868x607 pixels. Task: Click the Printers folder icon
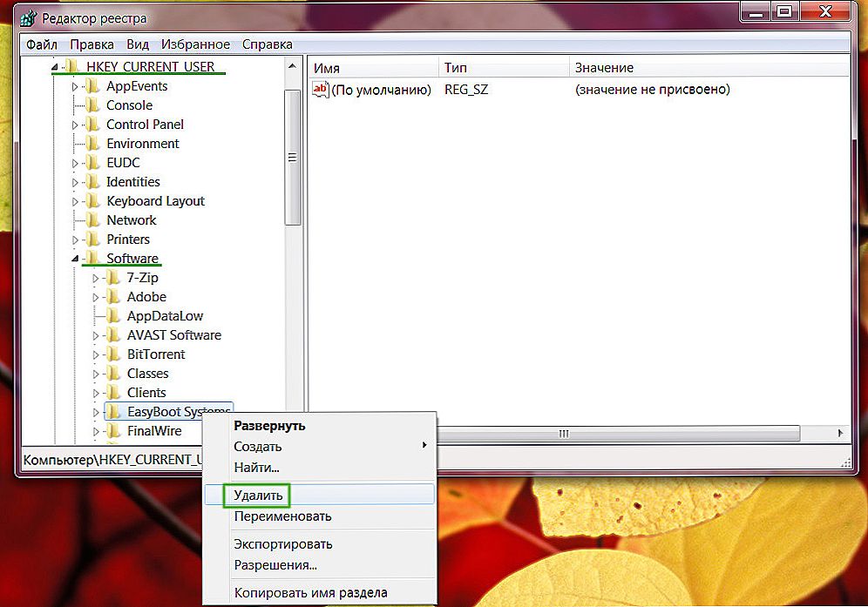pos(93,239)
